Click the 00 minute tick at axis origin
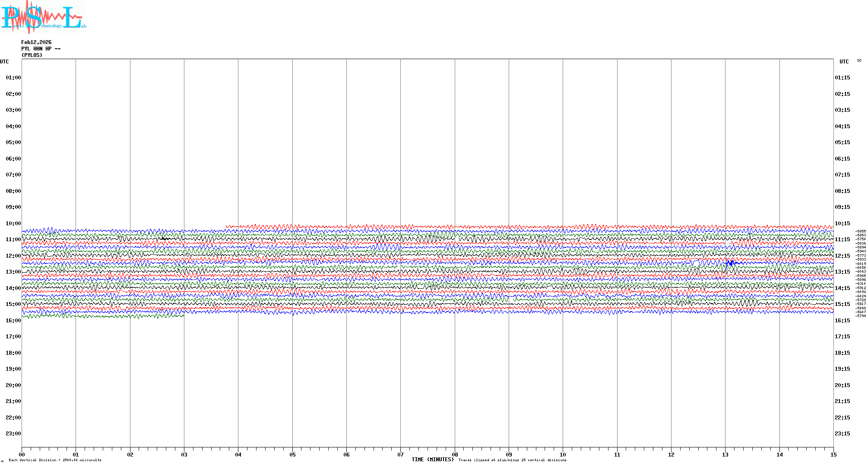 tap(22, 454)
